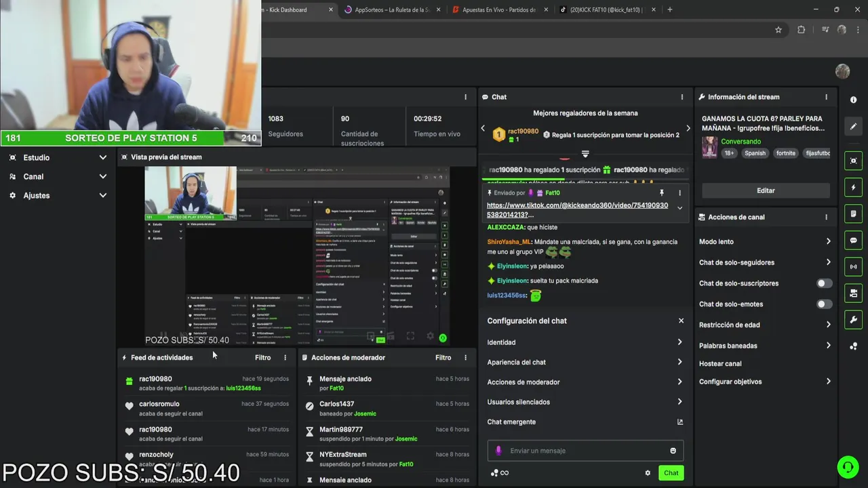
Task: Click the Chat emergente pop-out icon
Action: coord(680,422)
